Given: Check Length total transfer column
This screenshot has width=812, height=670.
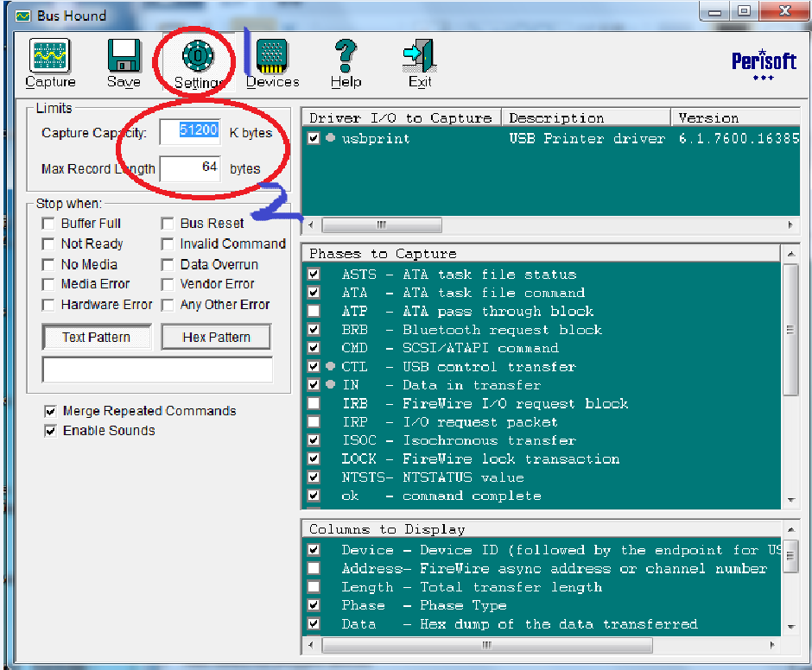Looking at the screenshot, I should pyautogui.click(x=314, y=587).
